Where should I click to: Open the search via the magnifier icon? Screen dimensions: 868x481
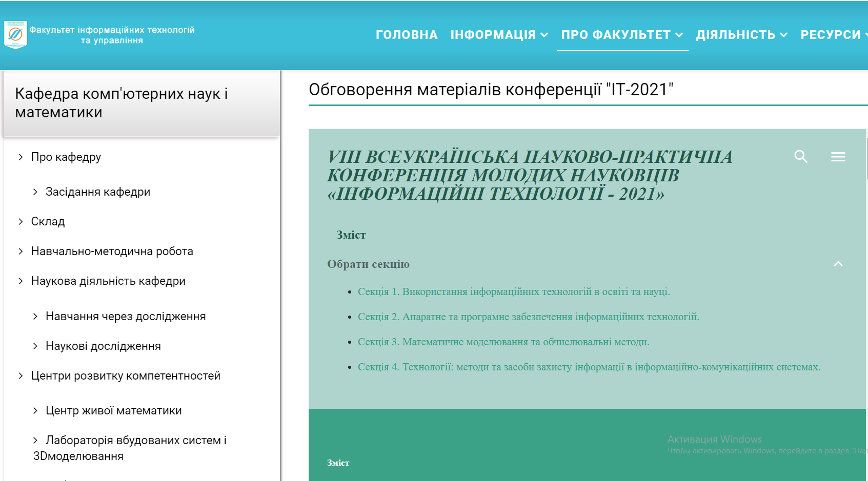(x=801, y=157)
